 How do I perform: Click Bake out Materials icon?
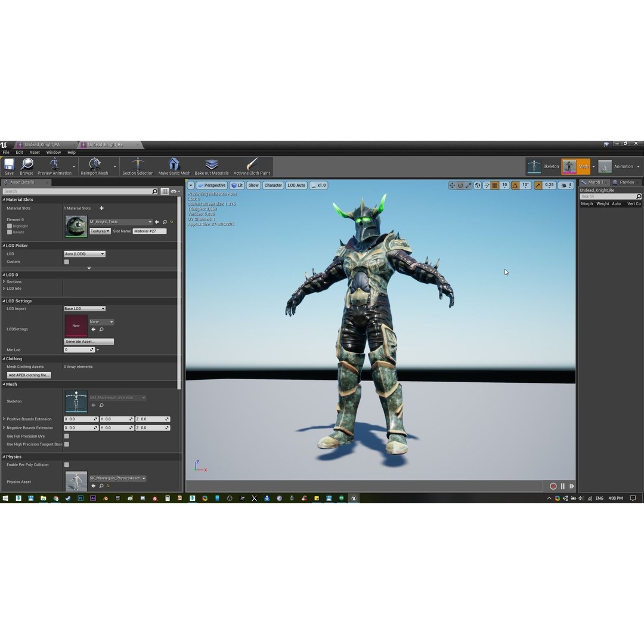point(212,165)
